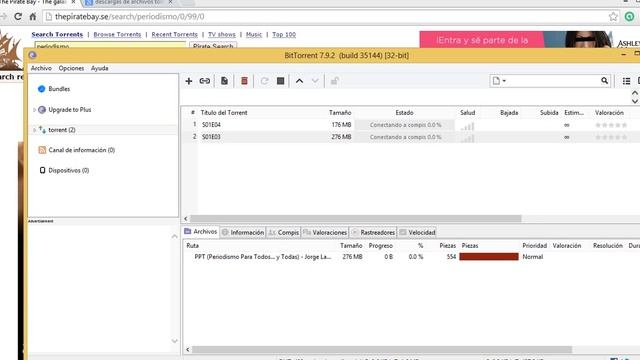640x360 pixels.
Task: Switch to the Valoraciones tab
Action: [x=325, y=232]
